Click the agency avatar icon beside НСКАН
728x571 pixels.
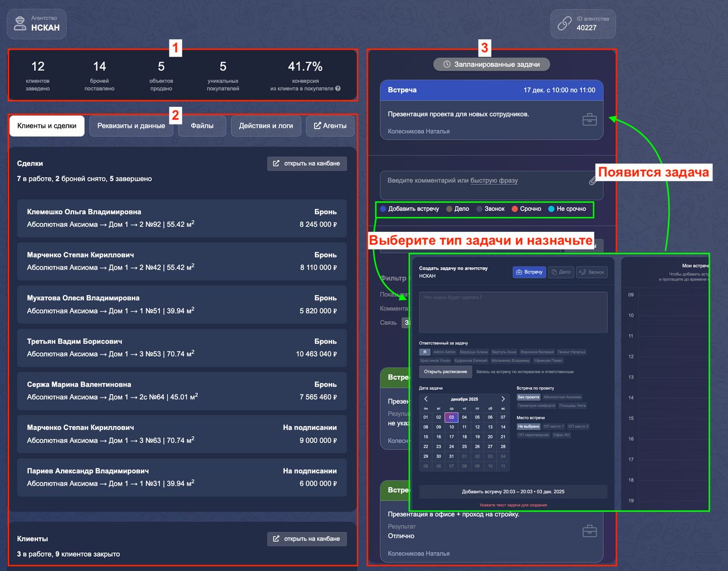click(20, 23)
